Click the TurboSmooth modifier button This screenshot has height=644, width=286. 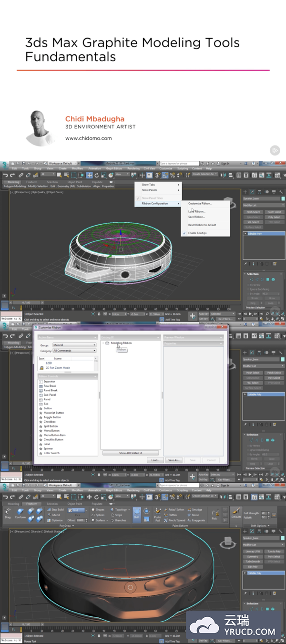coord(253,561)
